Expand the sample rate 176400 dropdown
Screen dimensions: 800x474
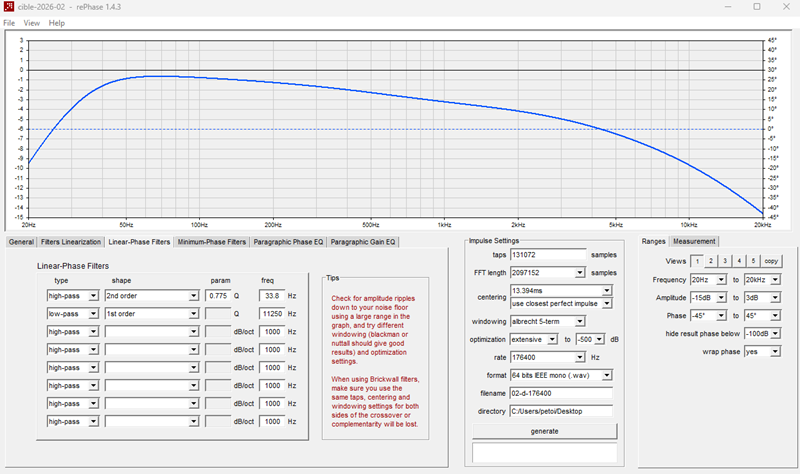pos(547,358)
